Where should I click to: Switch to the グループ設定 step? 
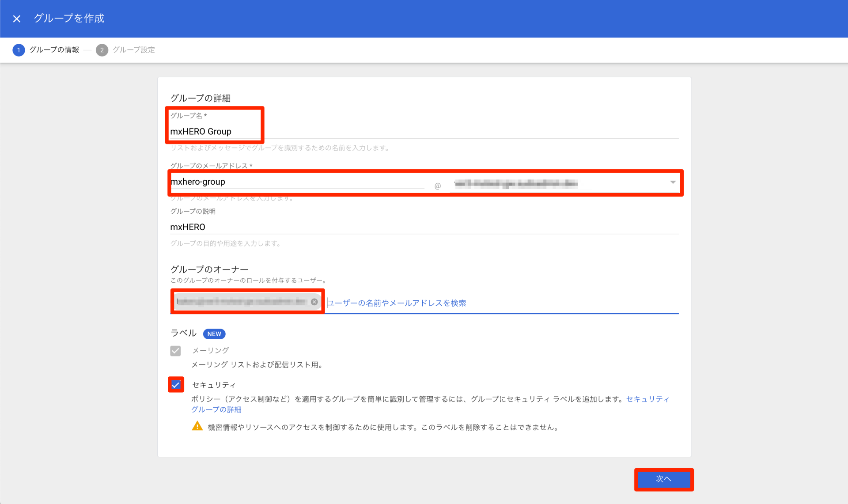[133, 50]
